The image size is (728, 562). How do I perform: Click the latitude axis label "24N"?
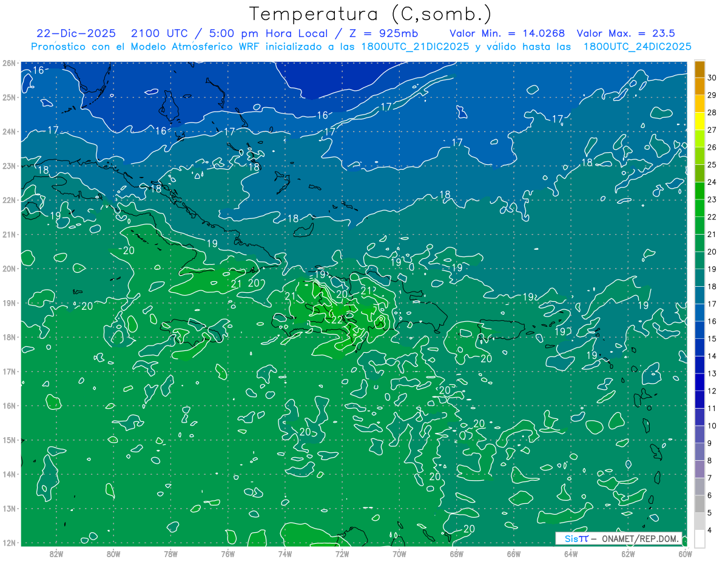click(9, 132)
